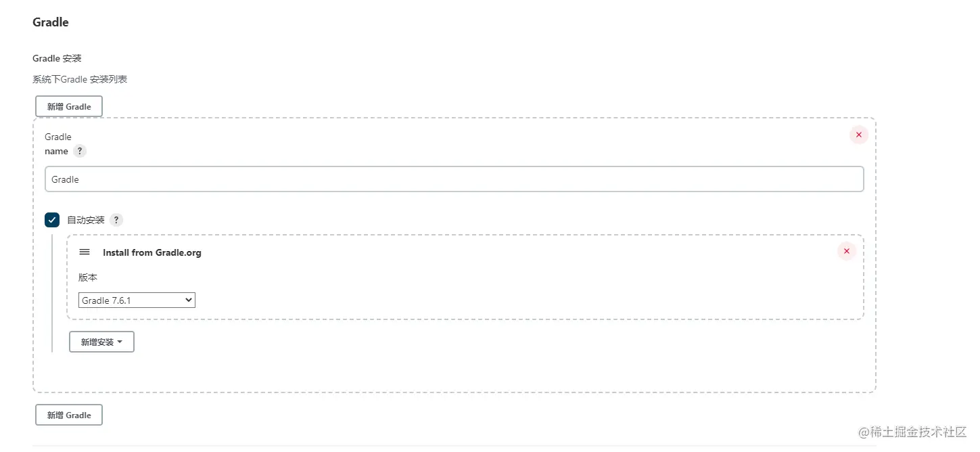Click the 版本 label above version selector

88,277
